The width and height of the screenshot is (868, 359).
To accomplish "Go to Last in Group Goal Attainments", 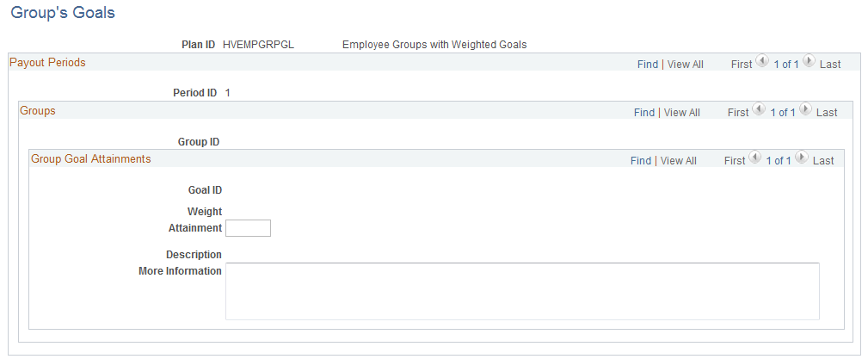I will (823, 161).
